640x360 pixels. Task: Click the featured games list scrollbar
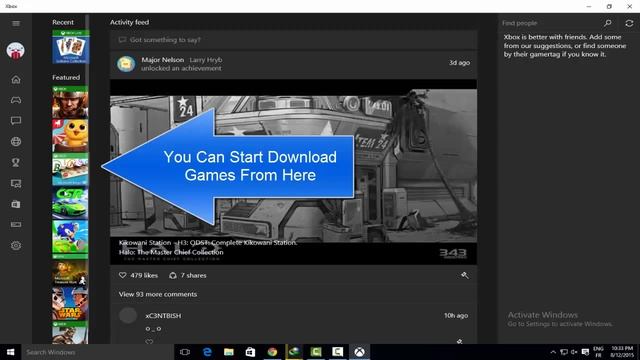(x=87, y=180)
